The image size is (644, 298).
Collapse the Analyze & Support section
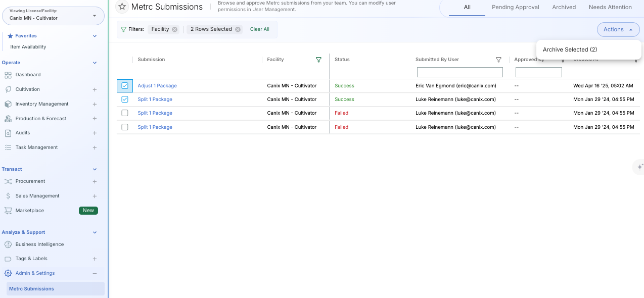click(95, 232)
